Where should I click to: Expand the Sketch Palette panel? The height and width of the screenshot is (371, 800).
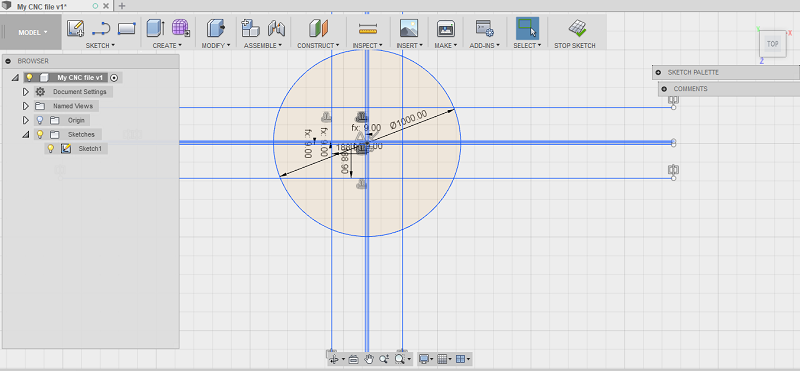658,72
